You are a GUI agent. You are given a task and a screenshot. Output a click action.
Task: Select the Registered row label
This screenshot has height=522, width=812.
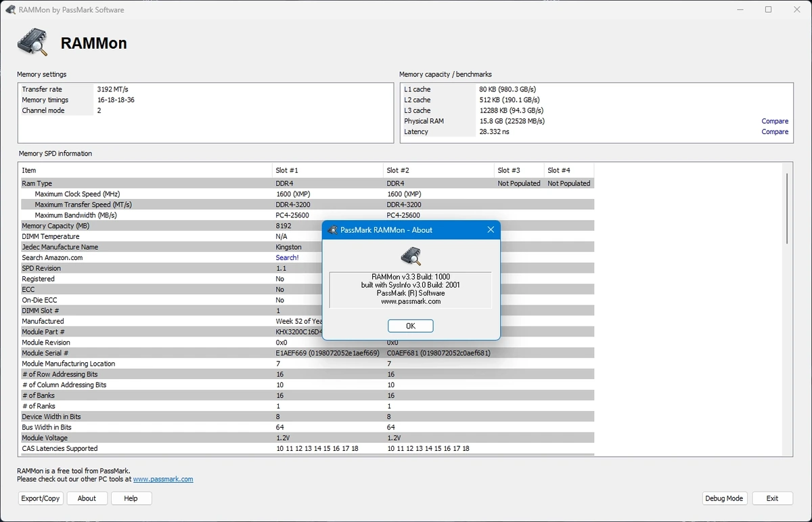point(38,279)
